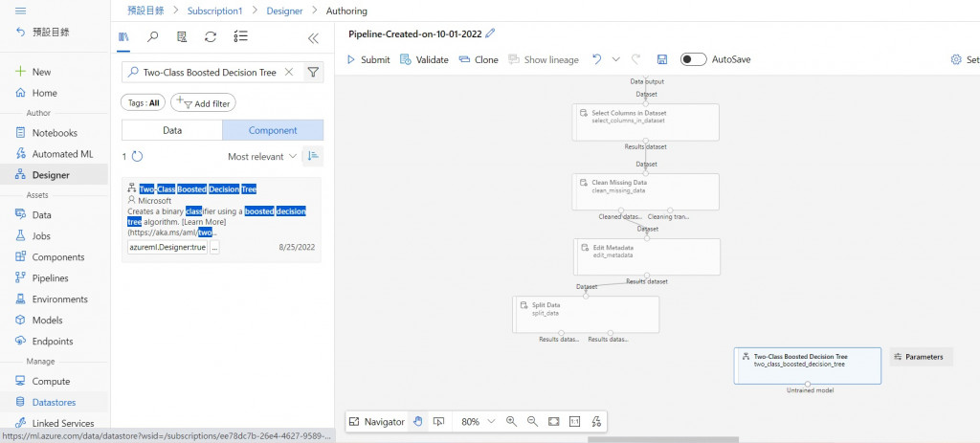
Task: Reset canvas zoom to 1:1
Action: coord(574,422)
